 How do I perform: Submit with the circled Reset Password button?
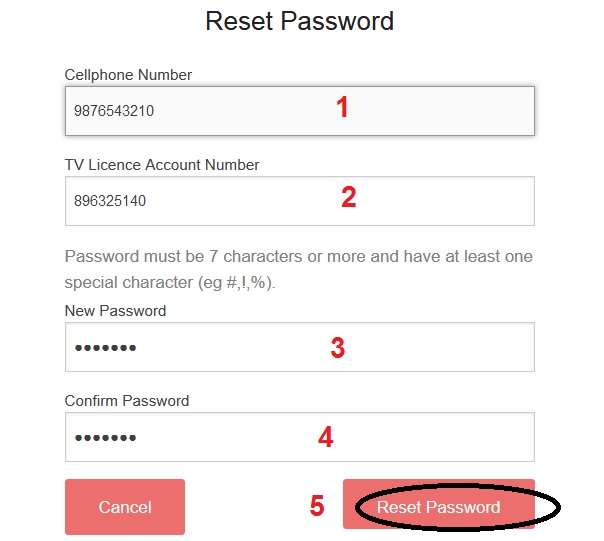point(438,507)
